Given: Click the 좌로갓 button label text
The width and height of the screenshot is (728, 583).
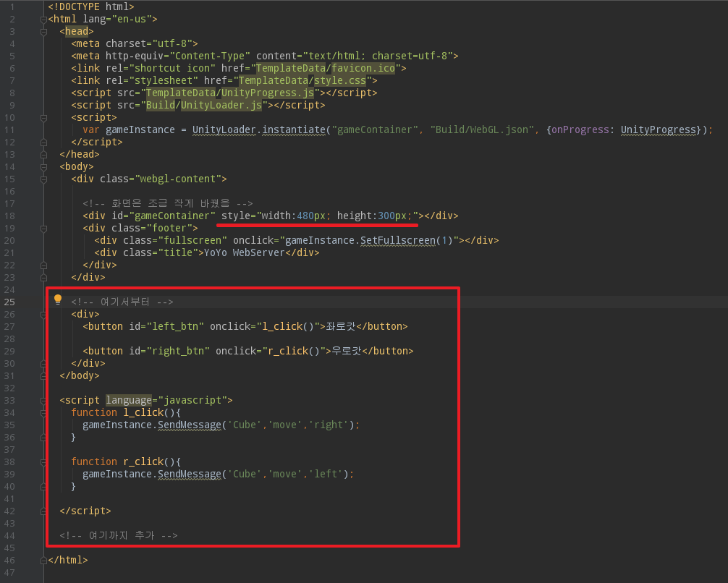Looking at the screenshot, I should 340,327.
